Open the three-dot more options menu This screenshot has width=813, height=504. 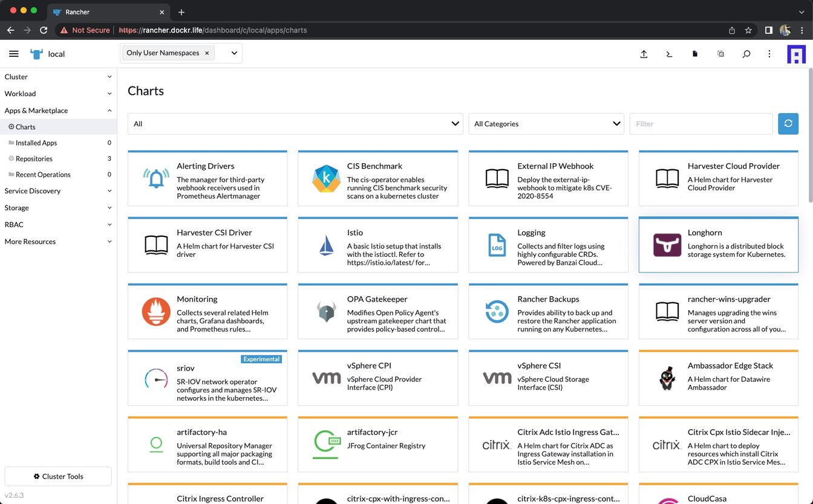tap(769, 54)
